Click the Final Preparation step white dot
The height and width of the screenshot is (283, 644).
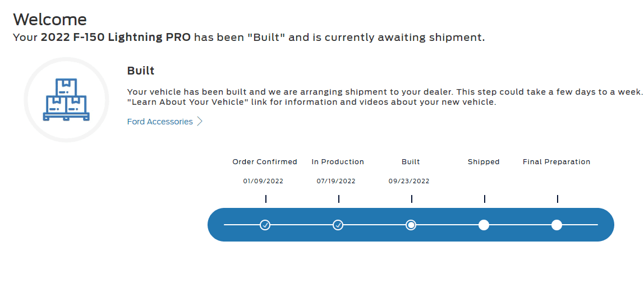click(556, 225)
